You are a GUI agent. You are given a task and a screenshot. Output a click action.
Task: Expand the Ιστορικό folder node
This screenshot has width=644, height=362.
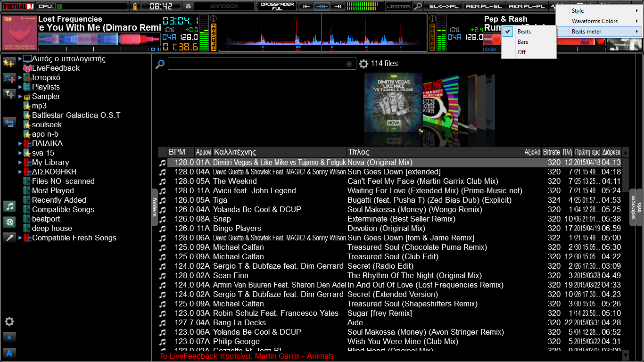point(20,78)
